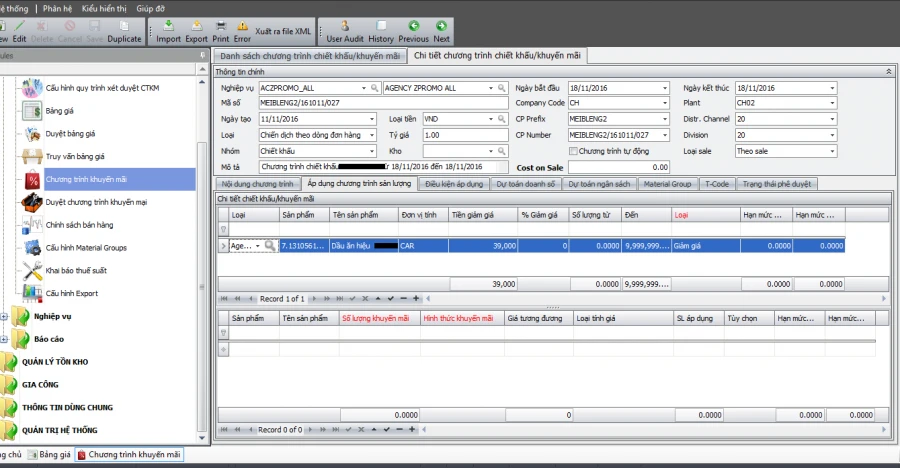
Task: Open Cấu hình Export module
Action: tap(72, 293)
